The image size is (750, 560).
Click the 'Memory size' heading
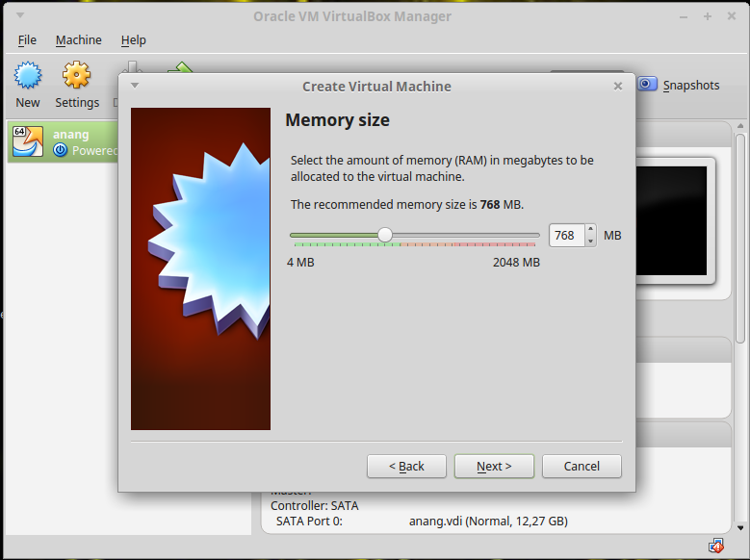[x=337, y=119]
